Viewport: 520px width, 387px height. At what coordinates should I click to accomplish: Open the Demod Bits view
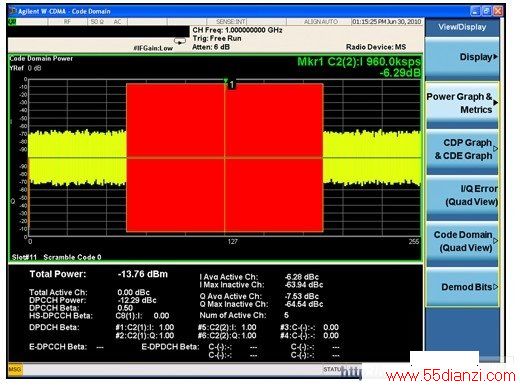(462, 287)
